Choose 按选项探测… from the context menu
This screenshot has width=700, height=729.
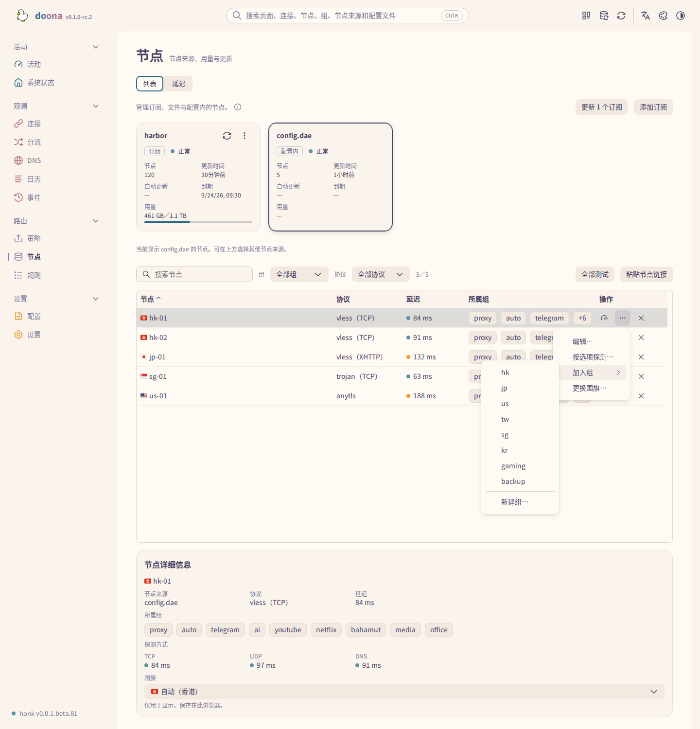coord(592,357)
